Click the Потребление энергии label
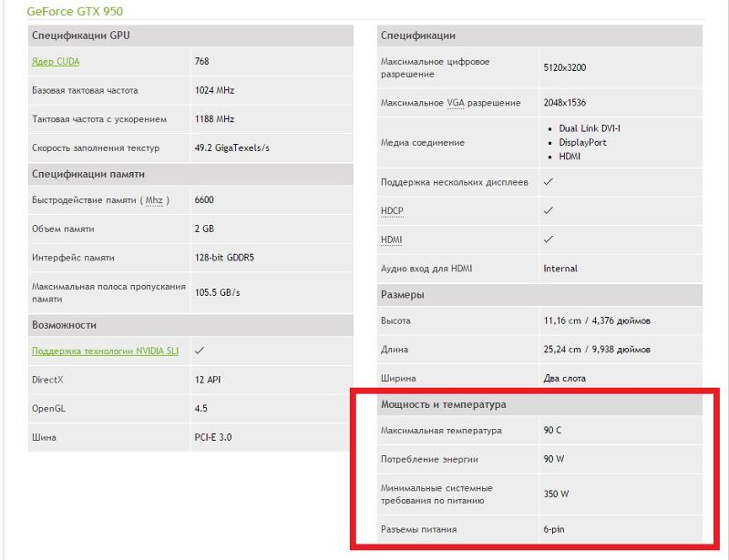Image resolution: width=729 pixels, height=560 pixels. 429,459
